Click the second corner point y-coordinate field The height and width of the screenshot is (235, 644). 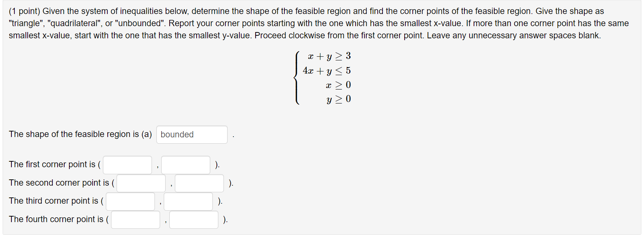(199, 183)
